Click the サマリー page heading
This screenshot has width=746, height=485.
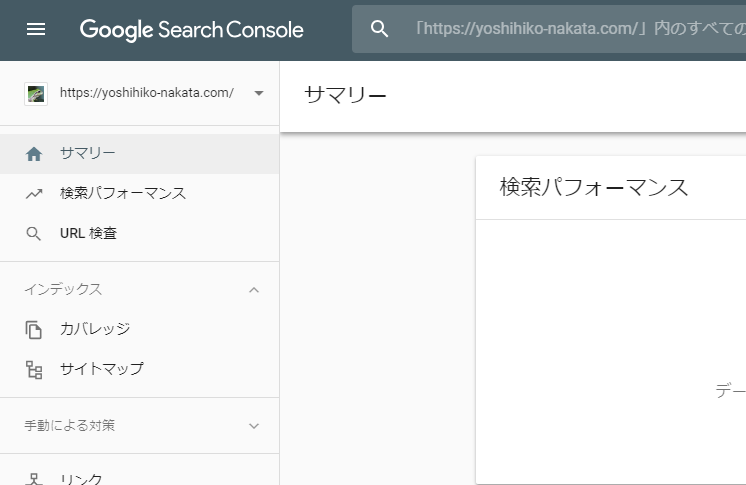pos(345,95)
